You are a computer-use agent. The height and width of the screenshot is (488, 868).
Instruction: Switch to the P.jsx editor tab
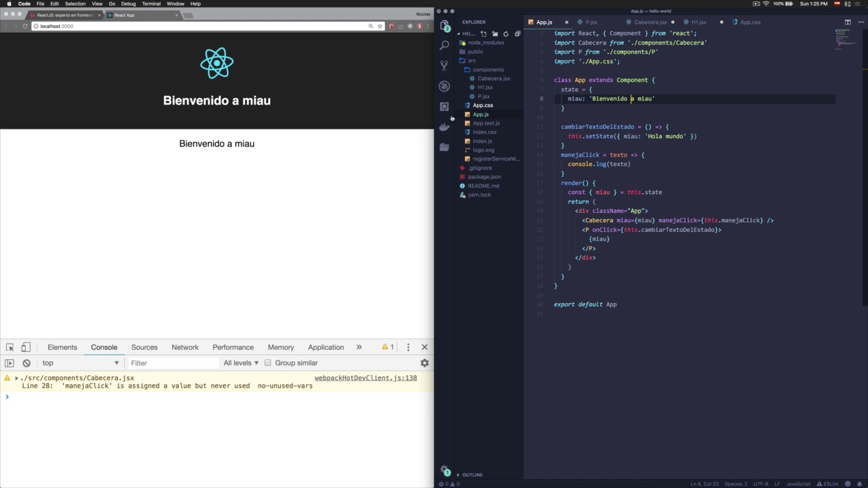pos(591,22)
